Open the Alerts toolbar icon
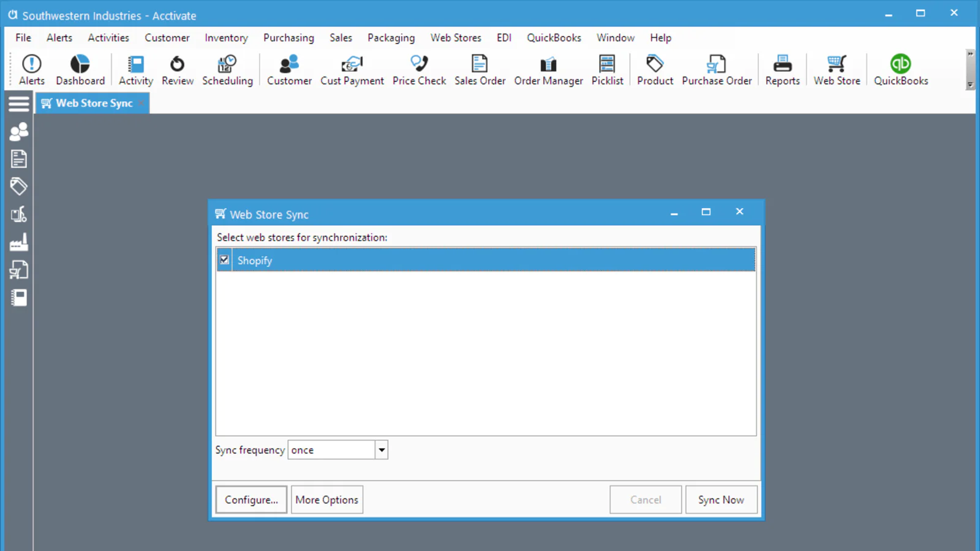980x551 pixels. tap(32, 70)
